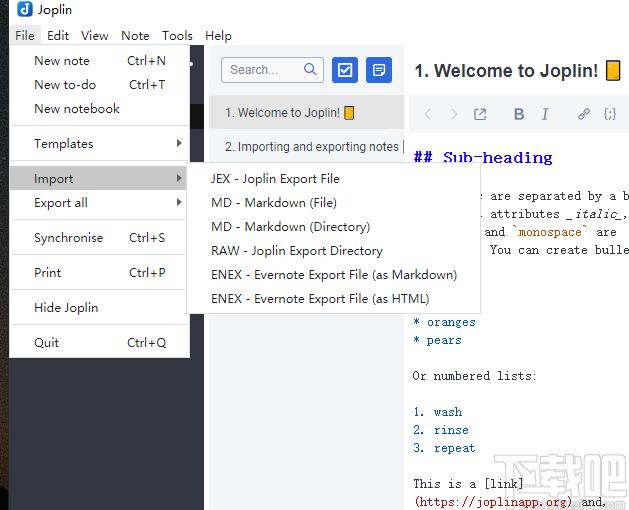Click the Joplin app logo icon
The width and height of the screenshot is (629, 510).
click(x=25, y=9)
